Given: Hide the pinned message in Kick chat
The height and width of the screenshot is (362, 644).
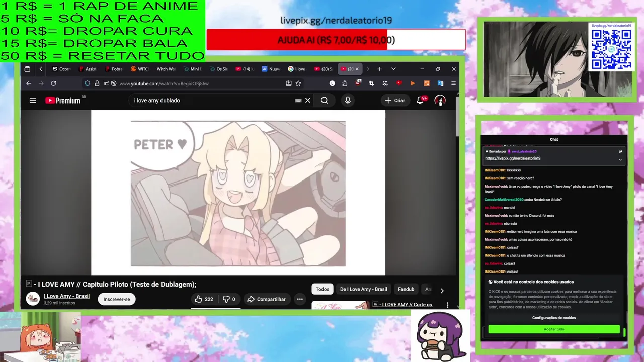Looking at the screenshot, I should pos(620,151).
